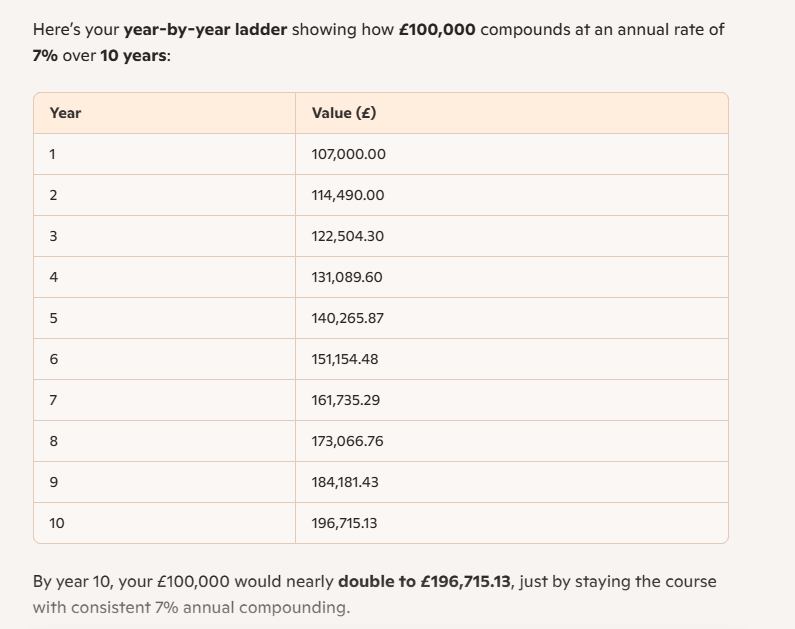Click the 122,504.30 table cell

click(x=348, y=236)
